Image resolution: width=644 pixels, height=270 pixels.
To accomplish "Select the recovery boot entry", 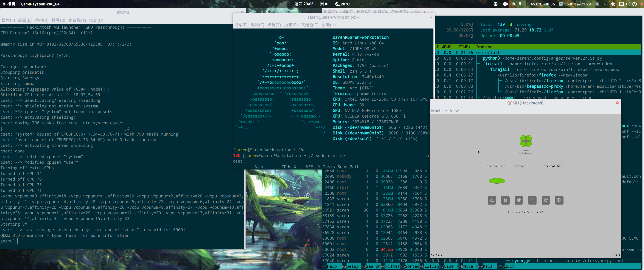I will click(x=520, y=166).
